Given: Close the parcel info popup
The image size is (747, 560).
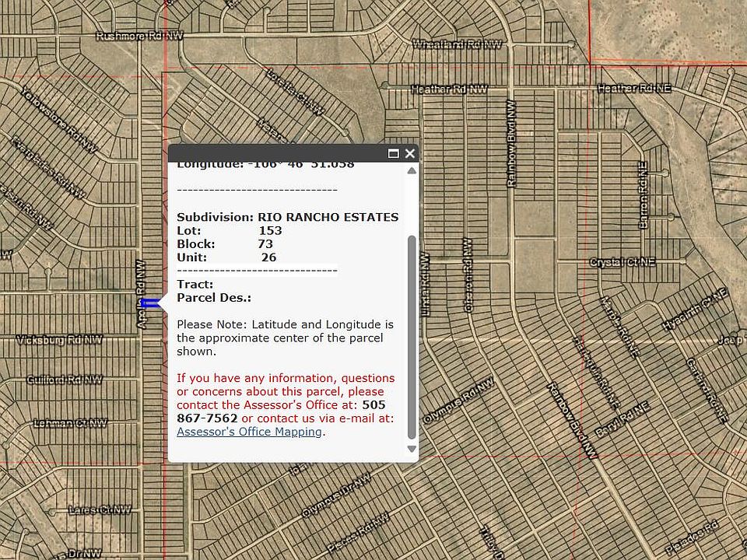Looking at the screenshot, I should click(410, 154).
